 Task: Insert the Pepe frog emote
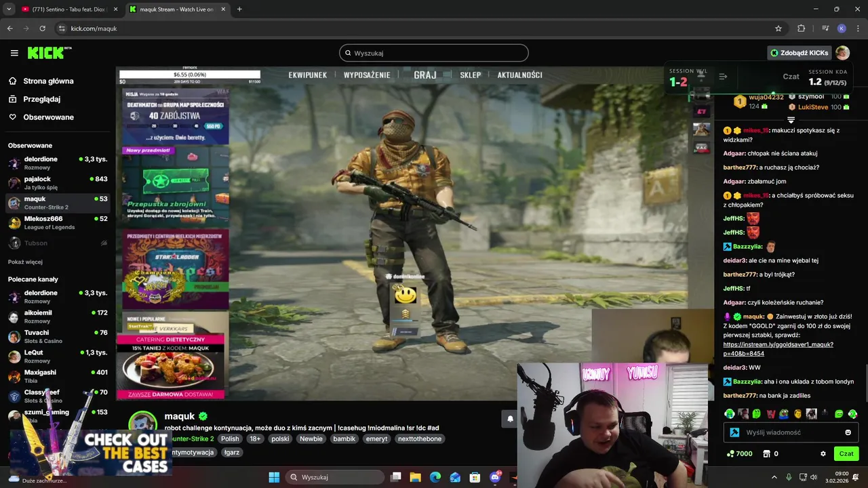click(784, 413)
